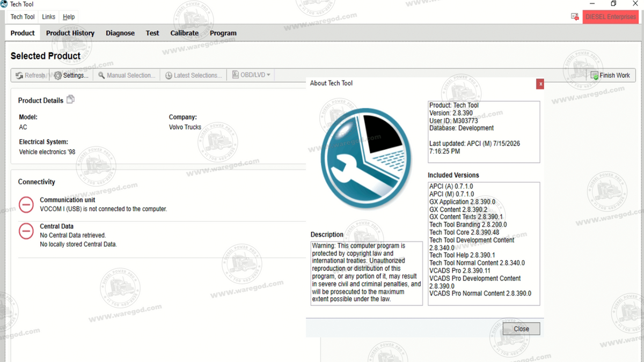Click Version: 2.8.390 text
This screenshot has height=362, width=644.
tap(451, 113)
